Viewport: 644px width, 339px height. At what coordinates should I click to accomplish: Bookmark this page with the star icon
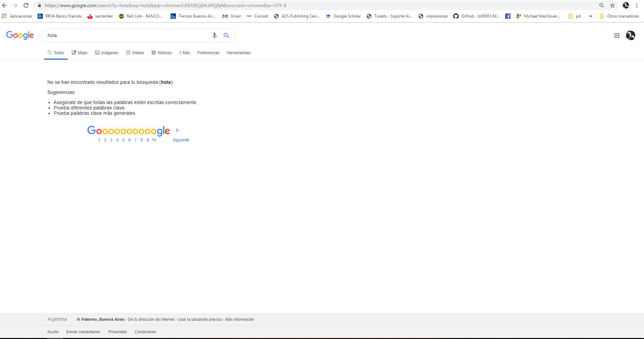coord(612,5)
